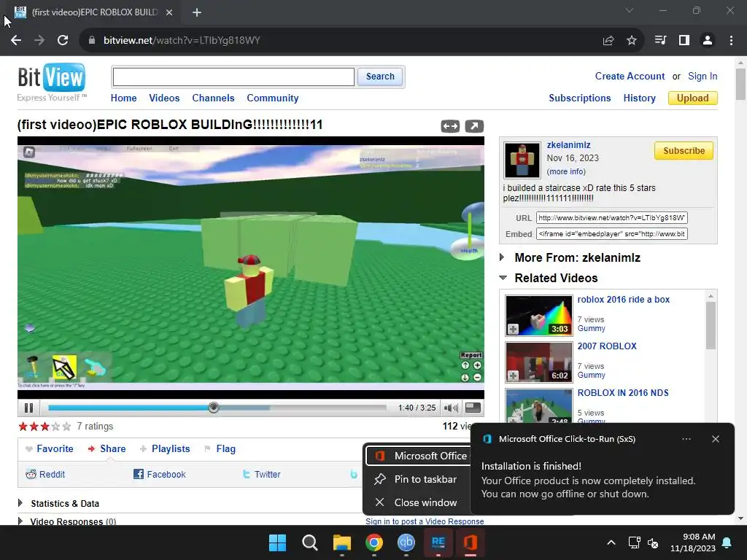Open File Explorer from taskbar
Viewport: 747px width, 560px height.
(341, 542)
